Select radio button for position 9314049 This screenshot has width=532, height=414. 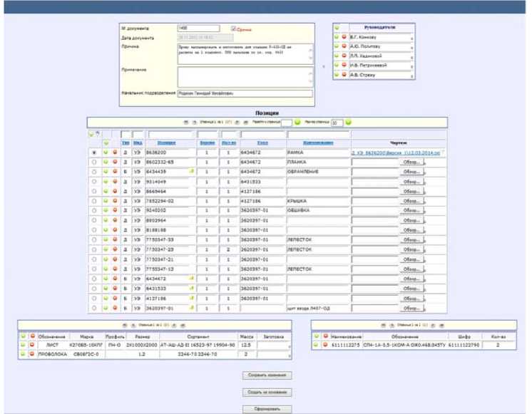95,182
